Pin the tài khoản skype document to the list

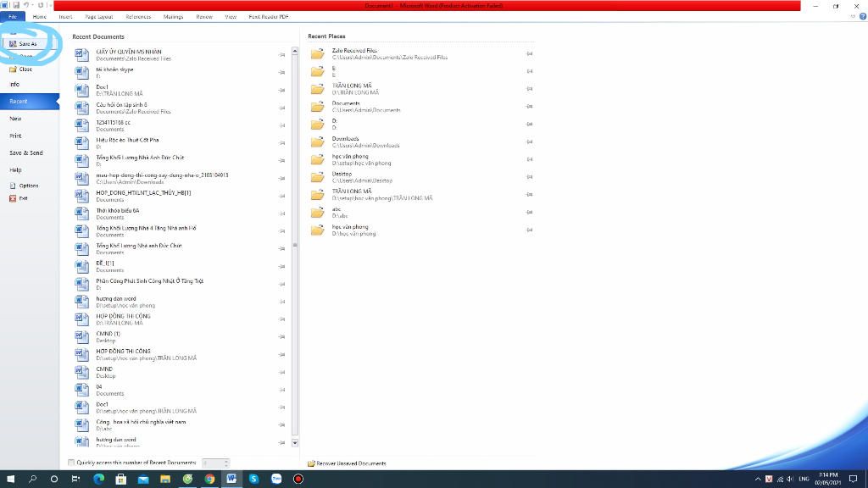point(281,73)
